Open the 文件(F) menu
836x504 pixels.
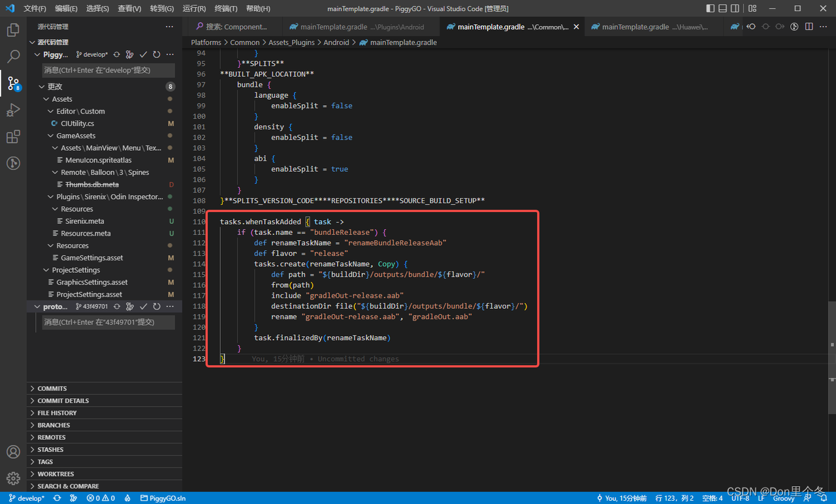tap(35, 8)
